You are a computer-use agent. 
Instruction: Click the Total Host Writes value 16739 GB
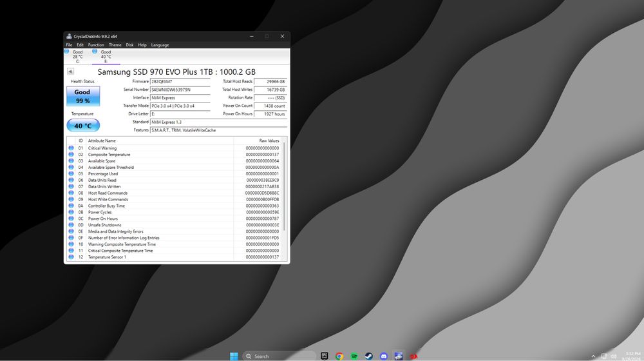pyautogui.click(x=270, y=90)
